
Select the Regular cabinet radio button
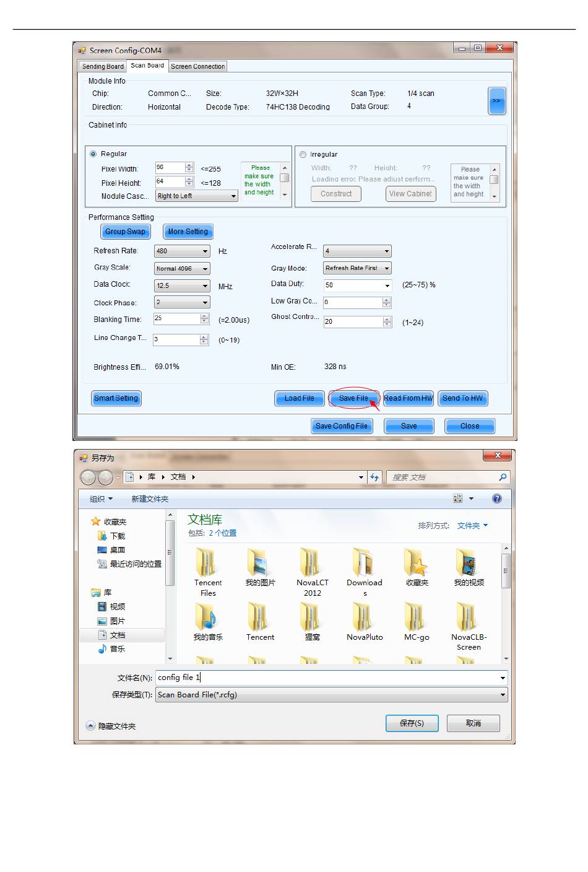(93, 154)
